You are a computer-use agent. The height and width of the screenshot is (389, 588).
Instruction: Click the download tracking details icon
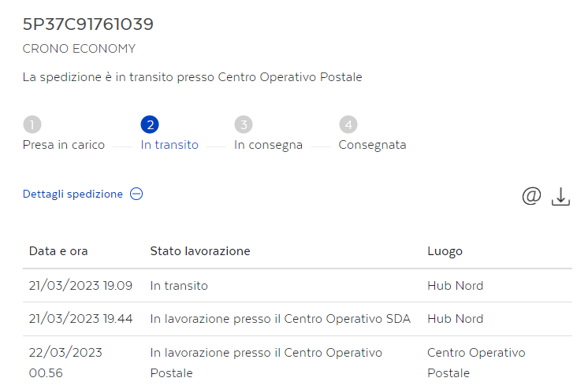(560, 196)
